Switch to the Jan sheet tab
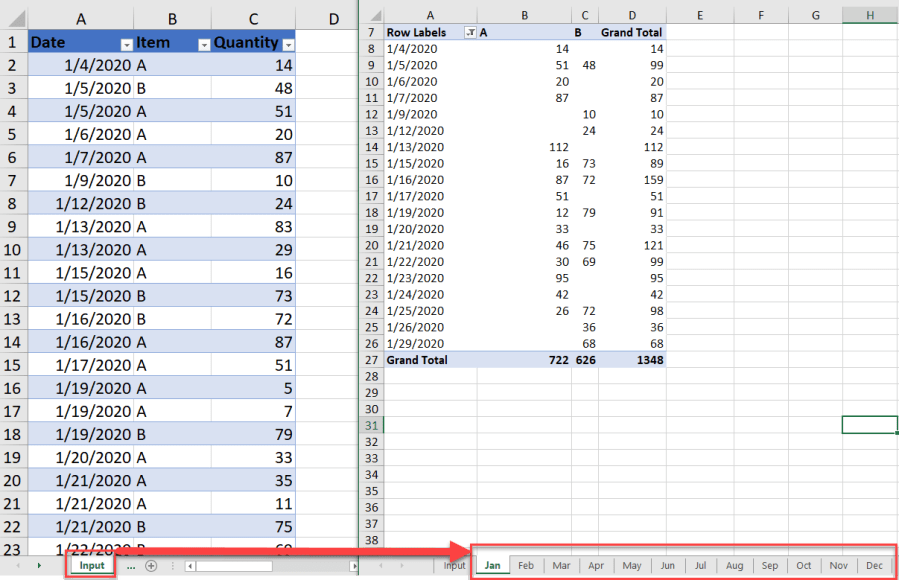899x580 pixels. (x=492, y=566)
